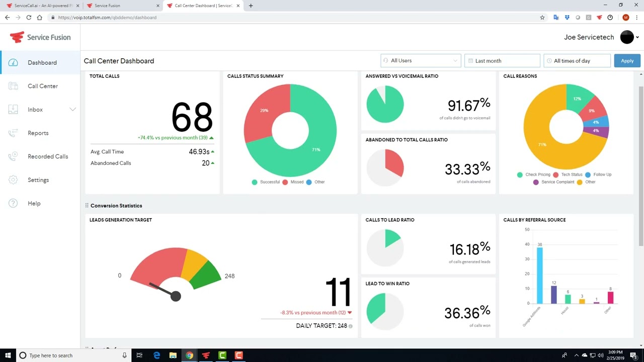Click the Abandoned Calls value 20

[206, 163]
